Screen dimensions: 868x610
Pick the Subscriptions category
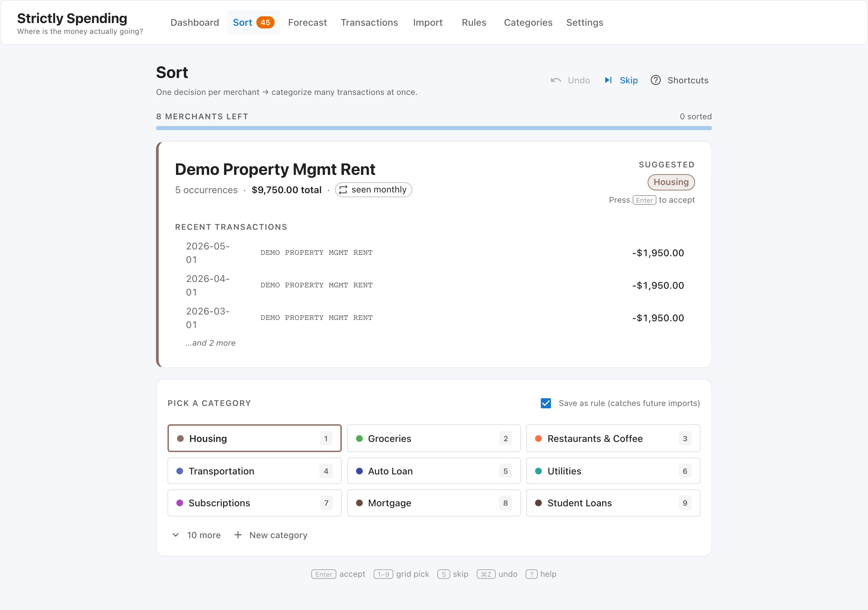254,503
